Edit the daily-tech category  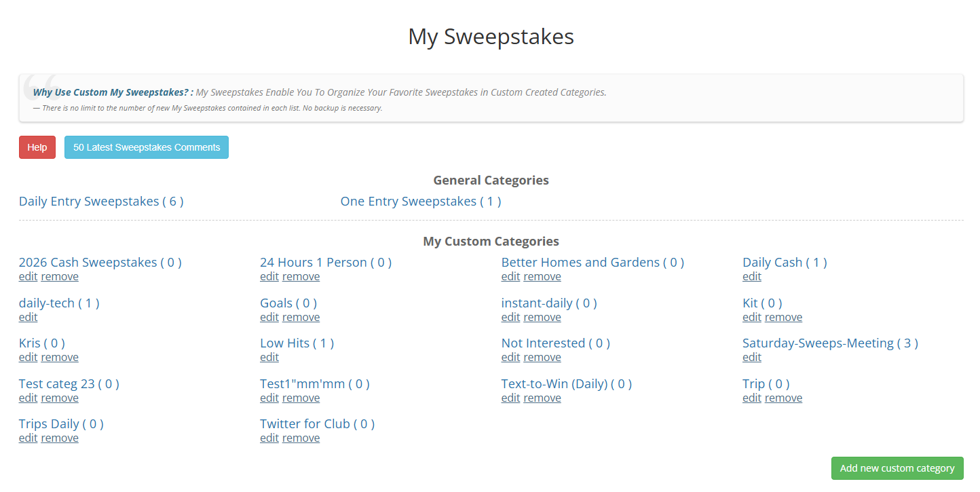[x=29, y=318]
